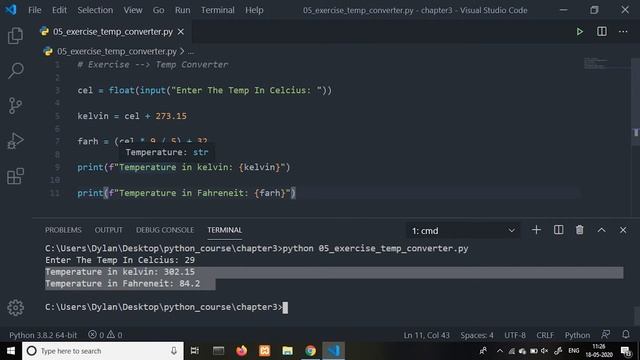The image size is (640, 360).
Task: Click the editor vertical scrollbar
Action: 636,102
